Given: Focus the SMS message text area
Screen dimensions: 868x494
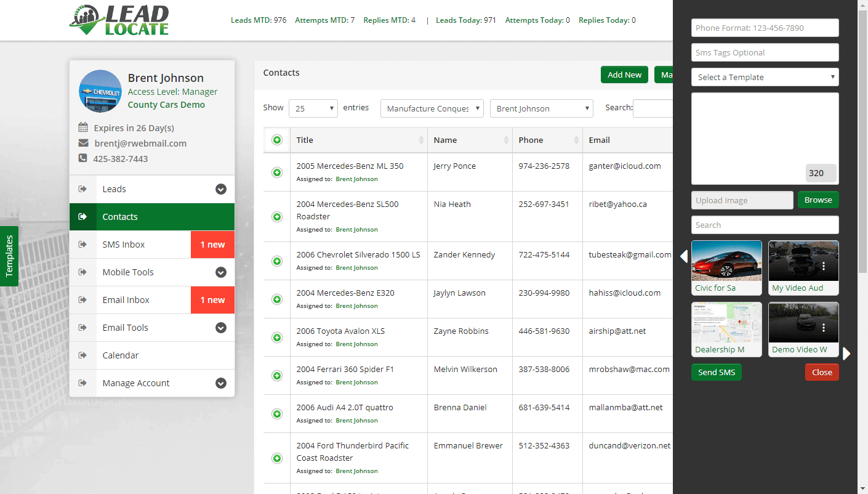Looking at the screenshot, I should (x=765, y=139).
